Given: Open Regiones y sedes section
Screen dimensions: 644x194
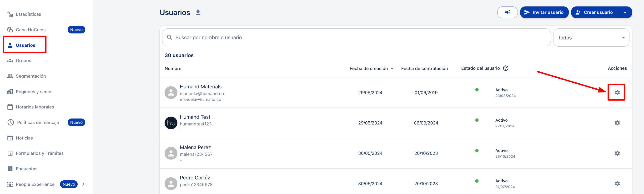Looking at the screenshot, I should pyautogui.click(x=34, y=92).
